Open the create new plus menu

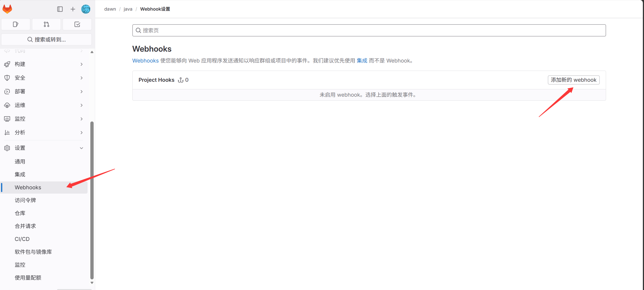pos(73,9)
